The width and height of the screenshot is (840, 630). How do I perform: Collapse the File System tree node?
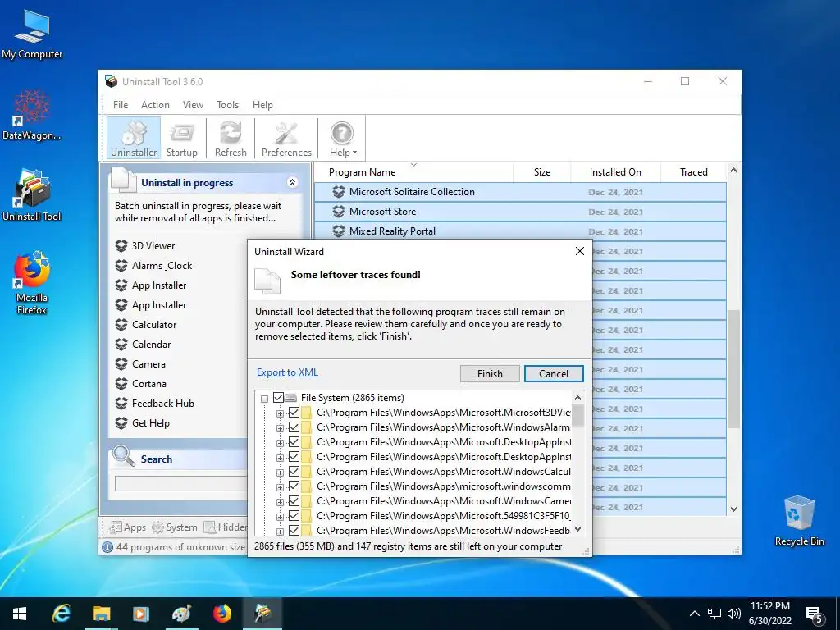tap(264, 399)
